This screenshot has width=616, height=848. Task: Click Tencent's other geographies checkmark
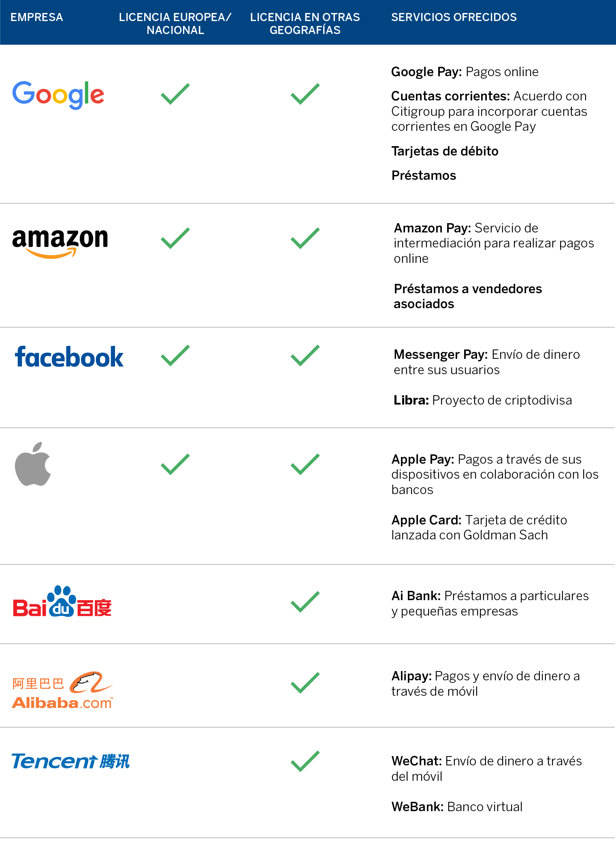click(x=305, y=761)
